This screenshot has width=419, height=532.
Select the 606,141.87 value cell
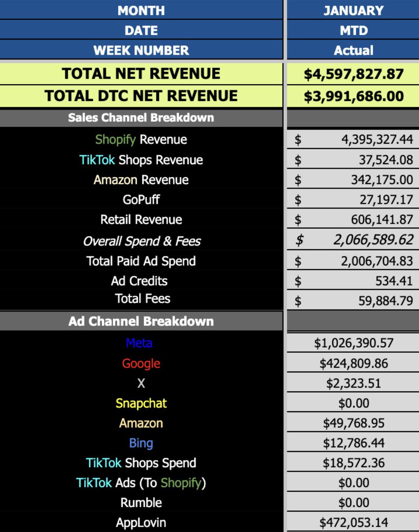point(353,219)
